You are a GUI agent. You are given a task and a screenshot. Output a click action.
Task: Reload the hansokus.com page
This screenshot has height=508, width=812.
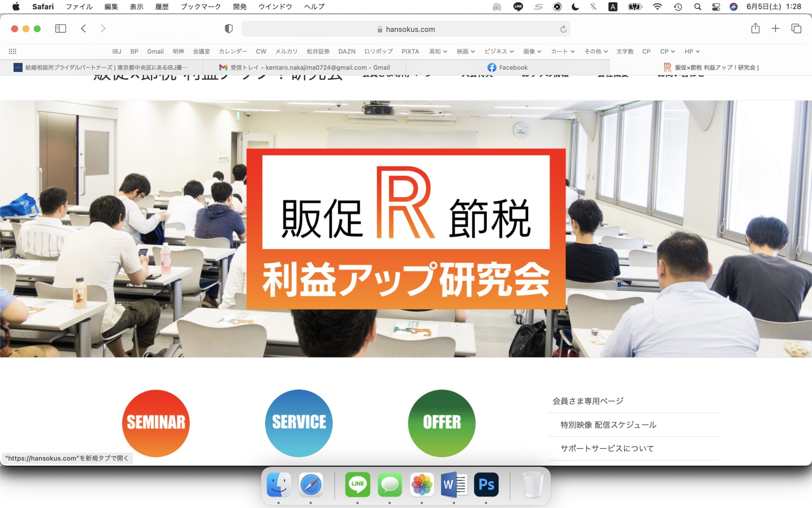563,29
